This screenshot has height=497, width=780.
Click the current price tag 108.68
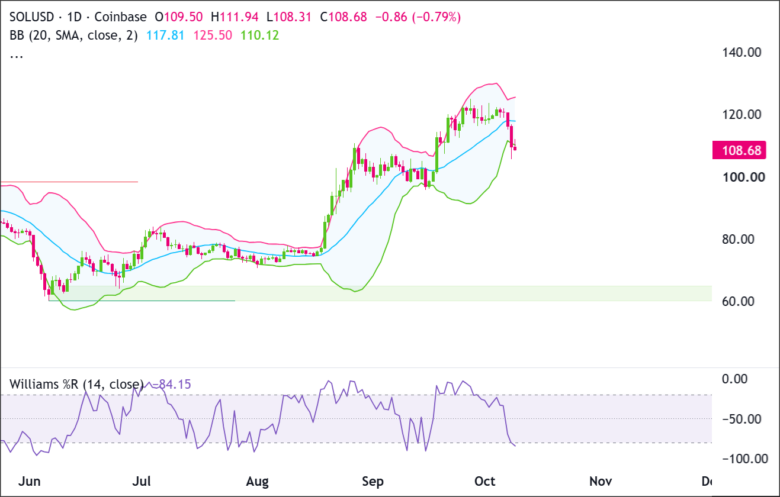click(x=739, y=150)
